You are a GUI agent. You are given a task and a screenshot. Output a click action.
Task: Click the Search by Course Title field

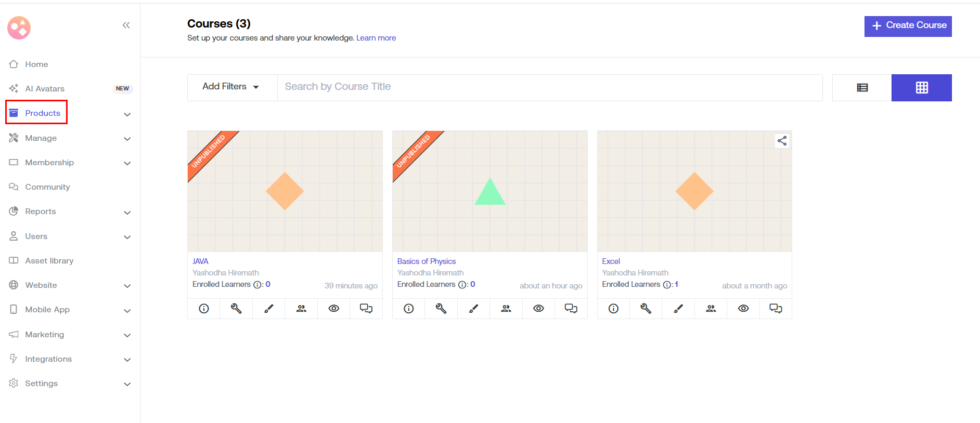[x=549, y=87]
